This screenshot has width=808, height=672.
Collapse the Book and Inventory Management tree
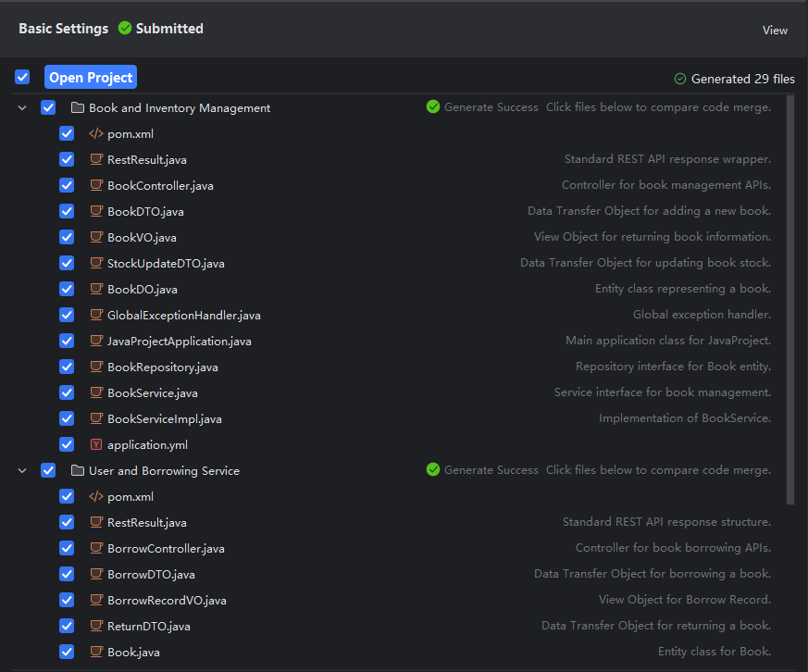click(x=22, y=108)
